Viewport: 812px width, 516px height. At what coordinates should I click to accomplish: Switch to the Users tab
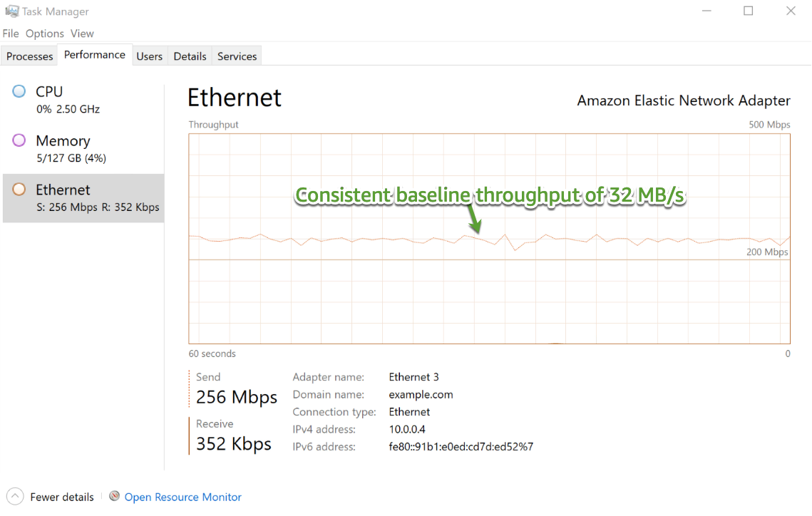click(150, 56)
